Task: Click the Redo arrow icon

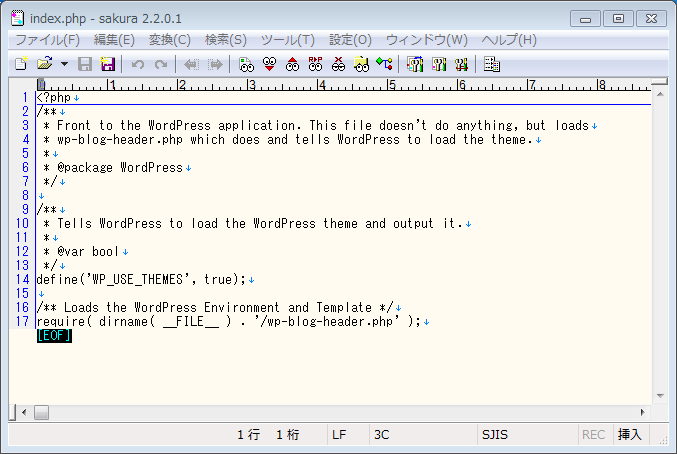Action: pyautogui.click(x=161, y=64)
